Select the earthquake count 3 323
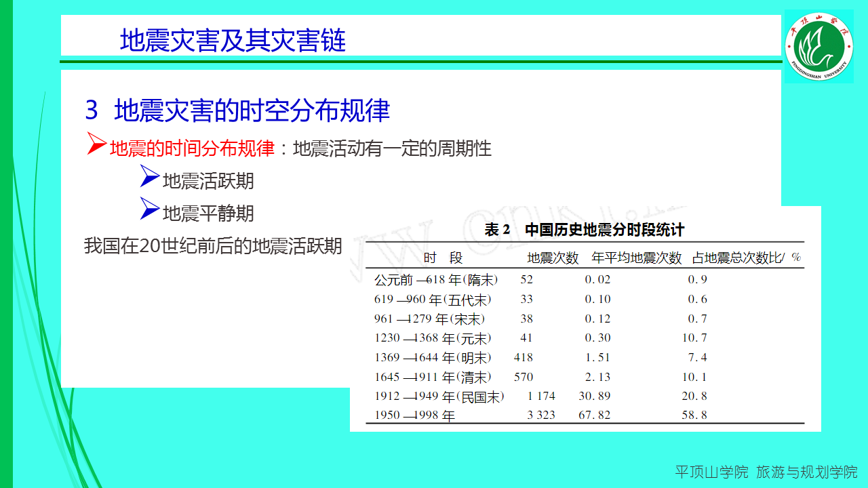 click(541, 415)
